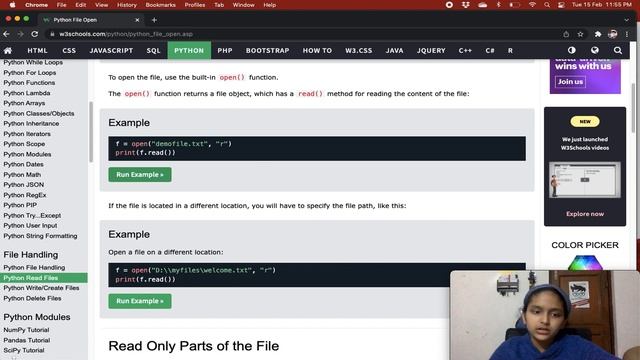Image resolution: width=640 pixels, height=360 pixels.
Task: Open Python JSON in sidebar
Action: pyautogui.click(x=24, y=184)
